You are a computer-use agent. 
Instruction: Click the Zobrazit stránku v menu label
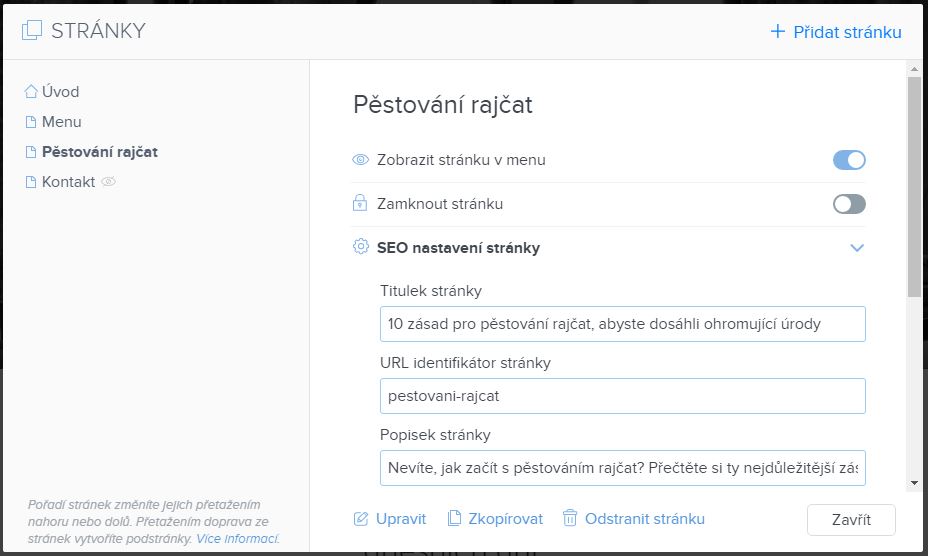coord(461,160)
